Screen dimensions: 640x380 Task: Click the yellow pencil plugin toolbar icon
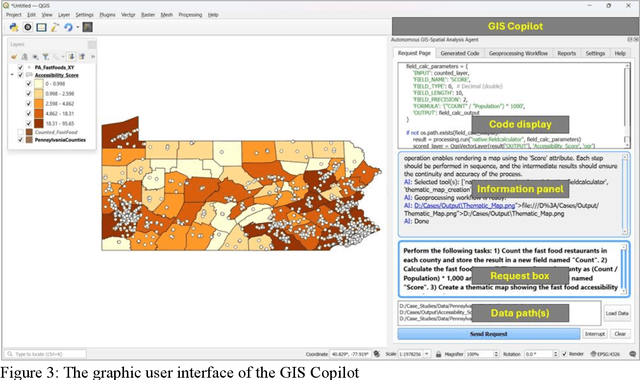(55, 27)
